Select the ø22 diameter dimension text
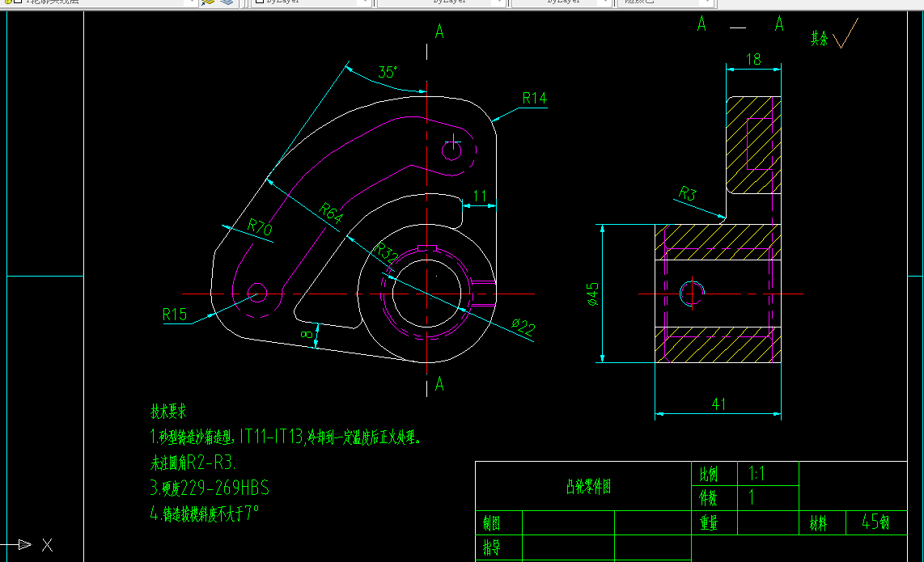The image size is (924, 562). 523,327
